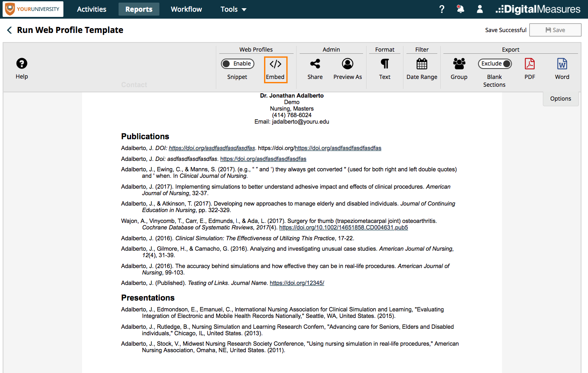Screen dimensions: 588x373
Task: Open the doi.org/12345 link
Action: pyautogui.click(x=297, y=282)
